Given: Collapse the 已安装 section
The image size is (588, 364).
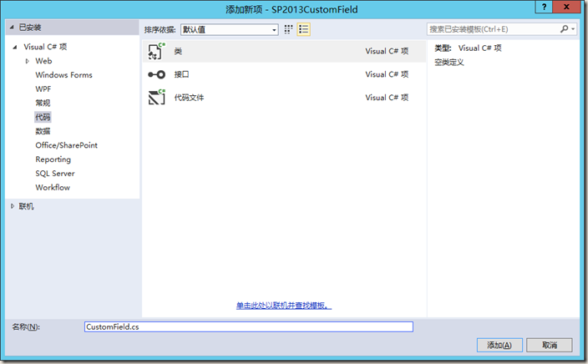Looking at the screenshot, I should pos(12,27).
